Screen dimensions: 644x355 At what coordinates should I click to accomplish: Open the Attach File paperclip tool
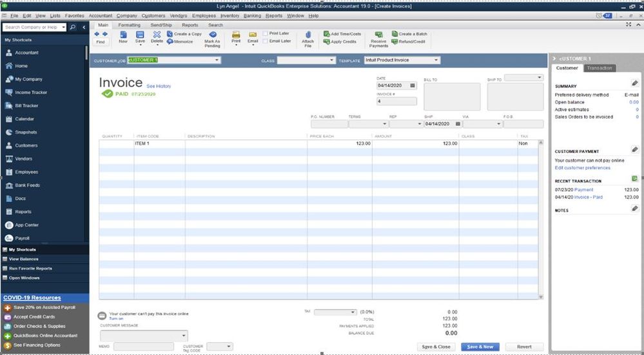tap(308, 35)
